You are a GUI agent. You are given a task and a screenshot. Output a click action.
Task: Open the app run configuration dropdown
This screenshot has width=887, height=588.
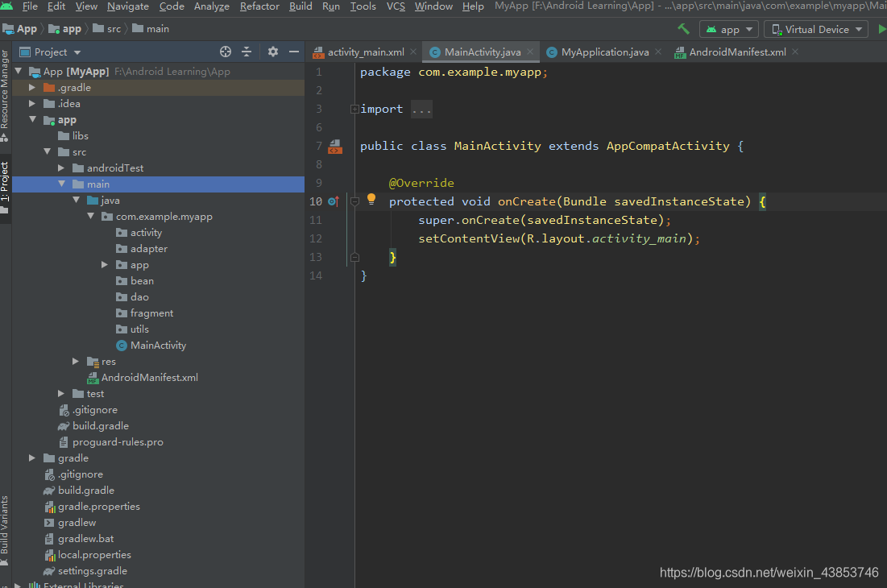pyautogui.click(x=728, y=29)
